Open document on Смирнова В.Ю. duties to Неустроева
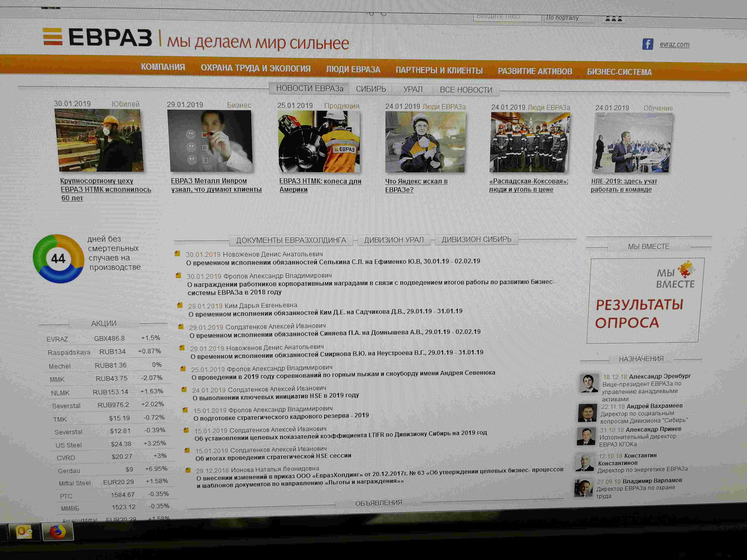The image size is (747, 560). (x=337, y=355)
